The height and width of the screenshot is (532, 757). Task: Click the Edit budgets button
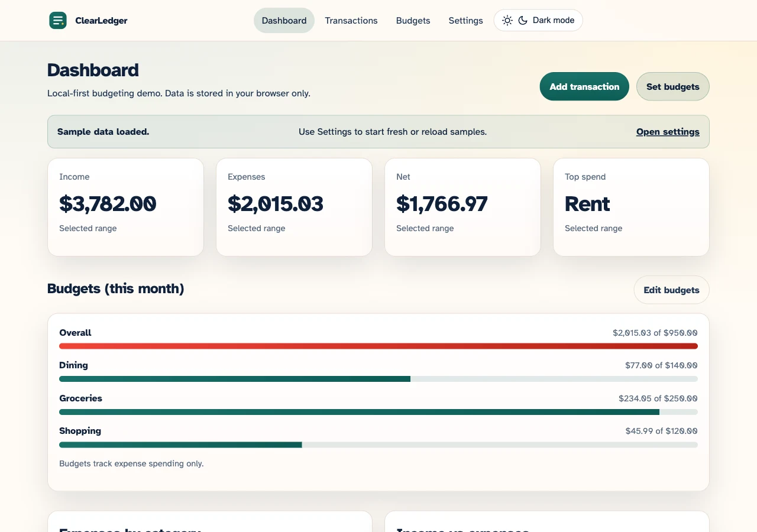click(671, 290)
